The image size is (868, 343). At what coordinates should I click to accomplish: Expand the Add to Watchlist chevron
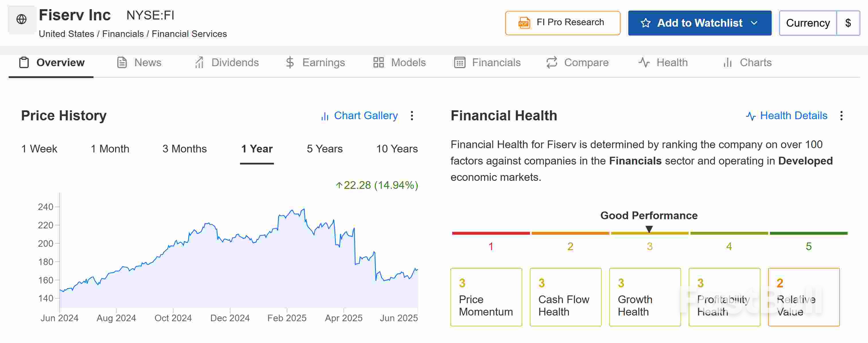pos(754,23)
